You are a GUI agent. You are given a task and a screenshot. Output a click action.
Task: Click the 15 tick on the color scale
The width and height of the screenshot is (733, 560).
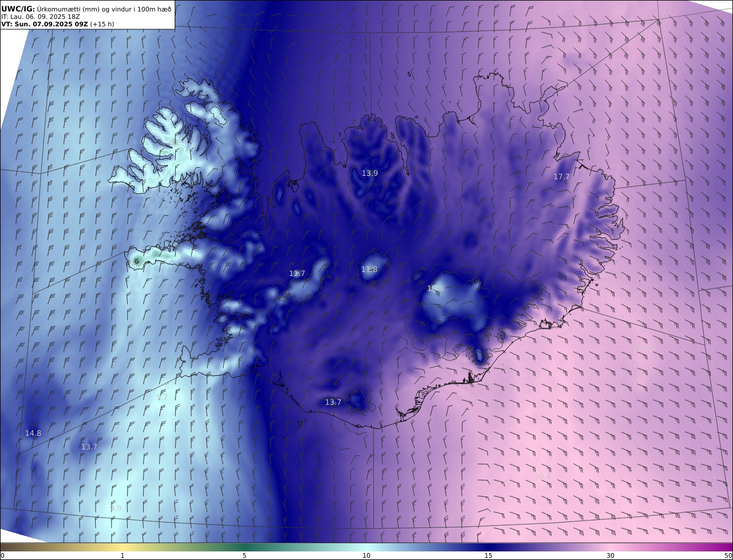click(488, 555)
